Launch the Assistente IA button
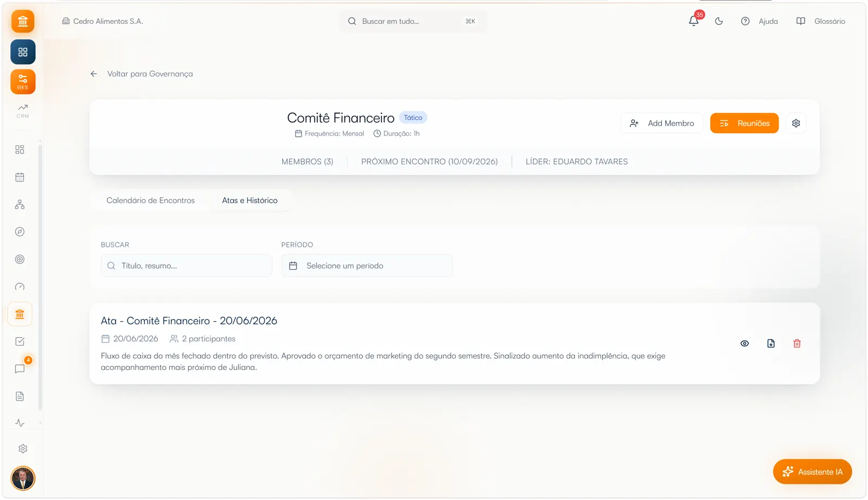Viewport: 868px width, 500px height. [x=813, y=472]
